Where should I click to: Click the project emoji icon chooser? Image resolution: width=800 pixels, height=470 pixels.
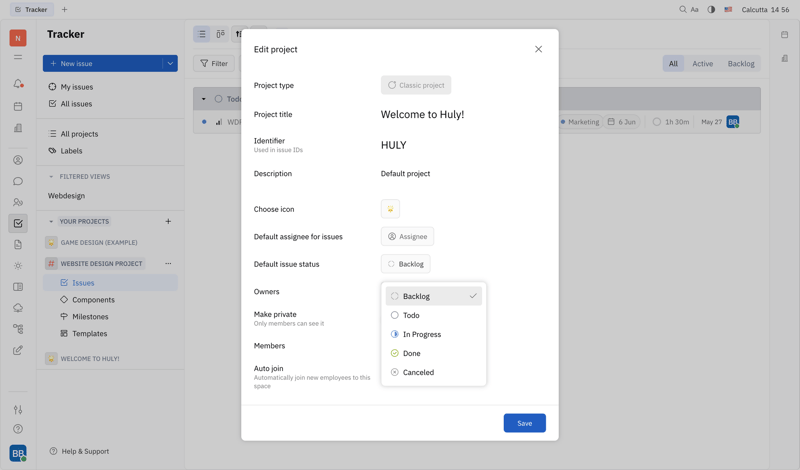390,209
